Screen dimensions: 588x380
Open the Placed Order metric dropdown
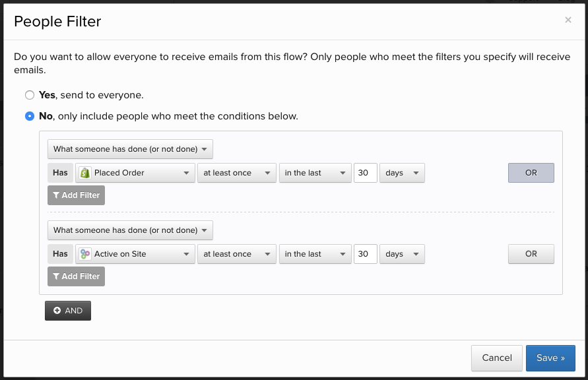coord(135,173)
